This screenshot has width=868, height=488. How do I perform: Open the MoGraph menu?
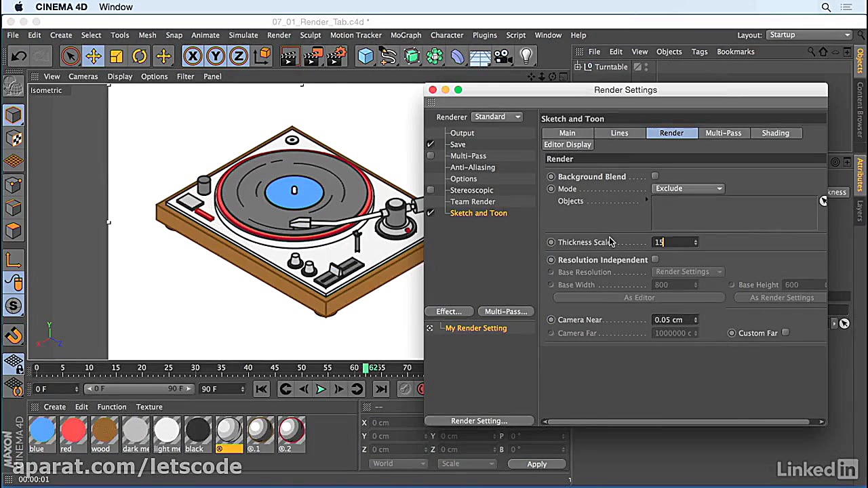coord(406,35)
